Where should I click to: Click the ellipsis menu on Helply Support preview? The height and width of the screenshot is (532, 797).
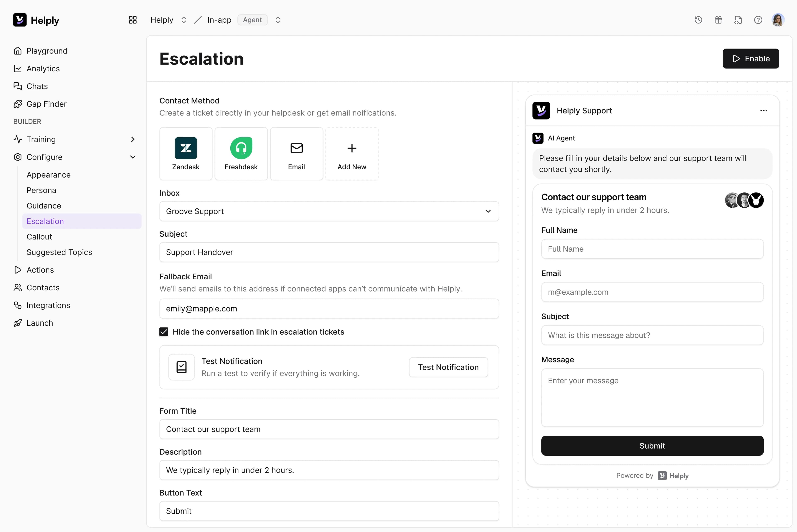pos(764,111)
